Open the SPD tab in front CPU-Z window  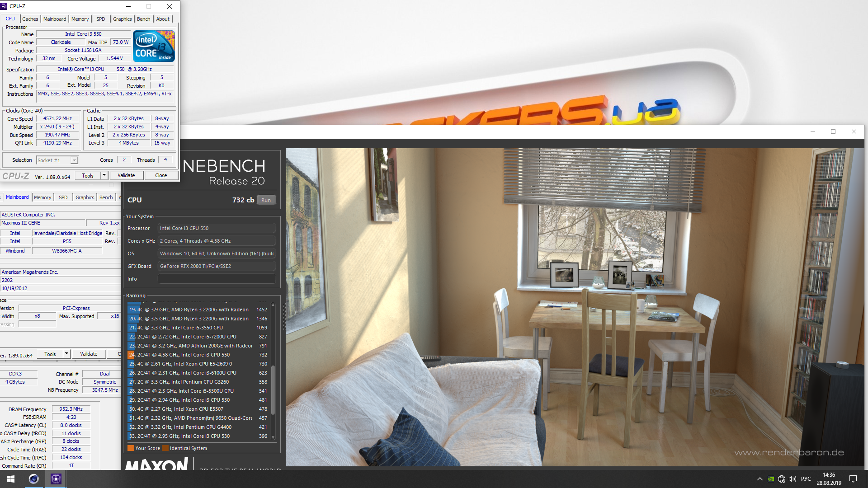(101, 19)
